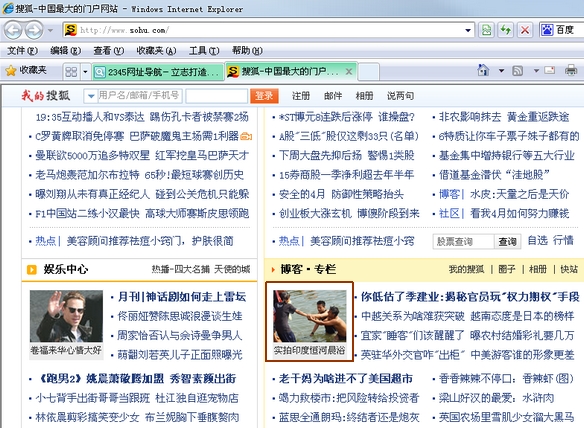Expand the address bar dropdown arrow
Viewport: 584px width, 428px height.
468,30
